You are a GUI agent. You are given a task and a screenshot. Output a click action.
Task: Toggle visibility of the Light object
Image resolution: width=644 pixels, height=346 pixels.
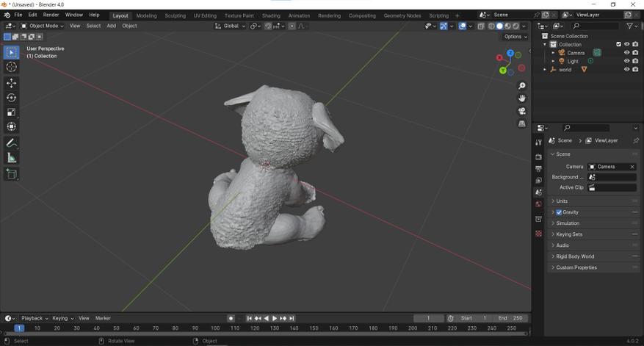coord(626,61)
